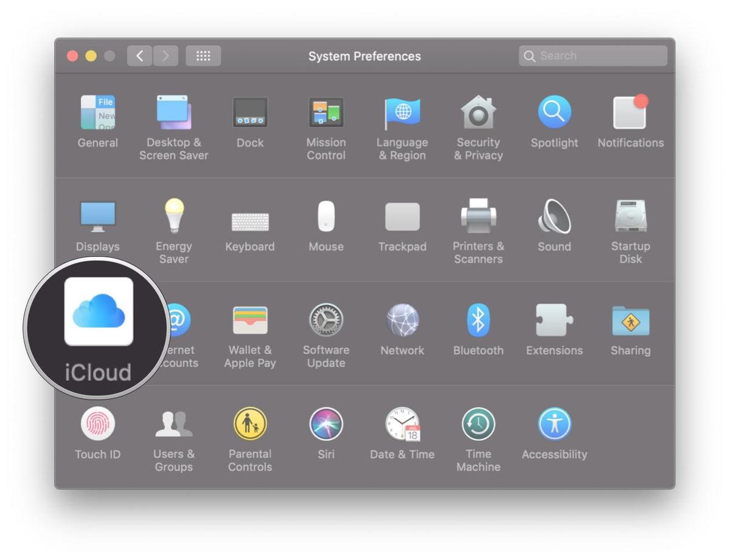Open the Show All grid view
This screenshot has height=560, width=730.
pyautogui.click(x=203, y=55)
